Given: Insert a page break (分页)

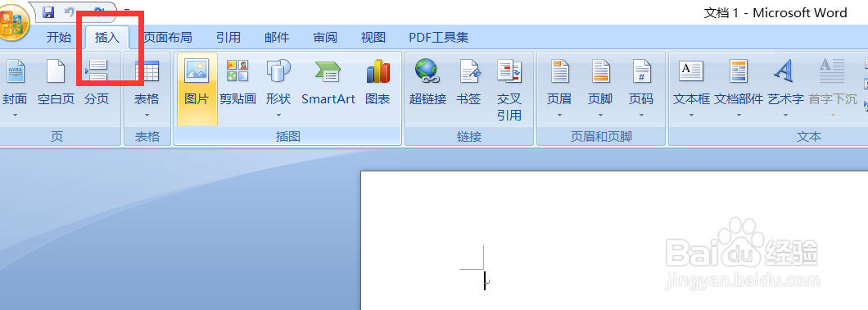Looking at the screenshot, I should point(97,83).
